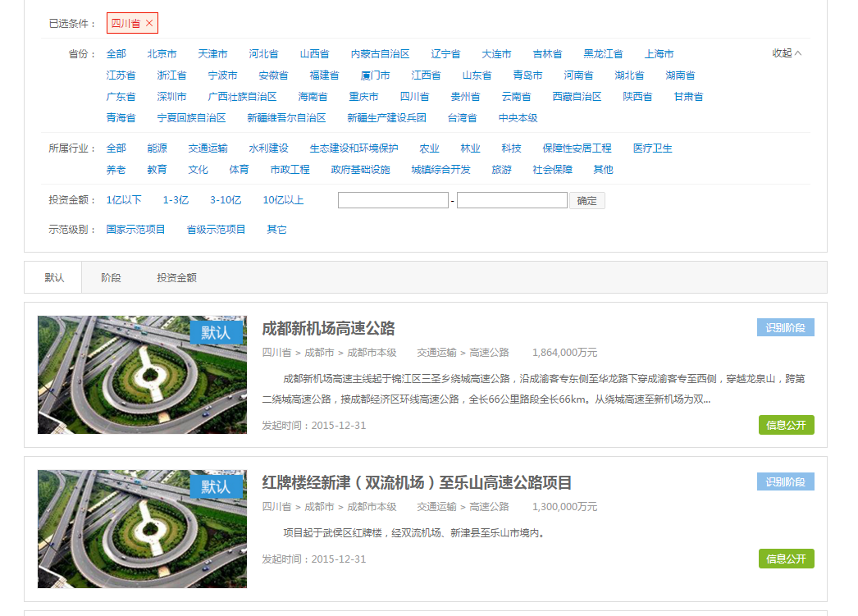Select 全部 in the 所属行业 row
This screenshot has height=616, width=858.
click(x=116, y=148)
